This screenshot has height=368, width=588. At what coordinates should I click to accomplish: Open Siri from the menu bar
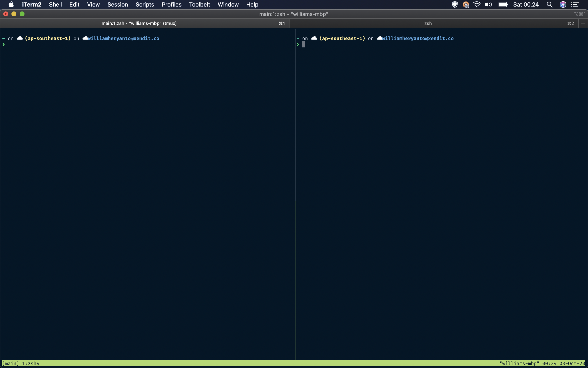pyautogui.click(x=563, y=4)
